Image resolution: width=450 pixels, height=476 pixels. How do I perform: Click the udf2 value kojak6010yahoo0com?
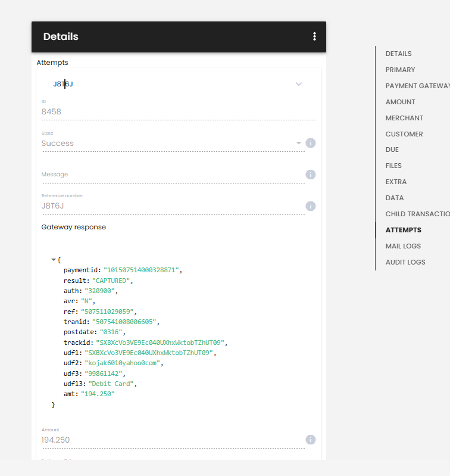(123, 363)
